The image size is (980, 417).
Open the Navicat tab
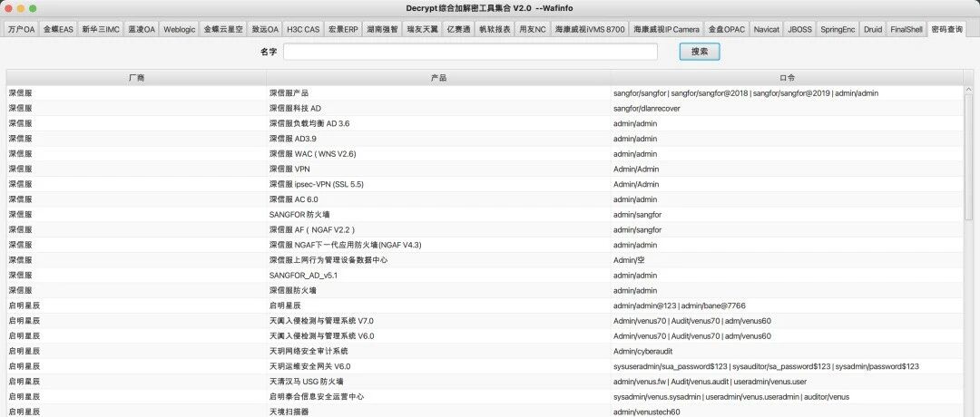(766, 29)
